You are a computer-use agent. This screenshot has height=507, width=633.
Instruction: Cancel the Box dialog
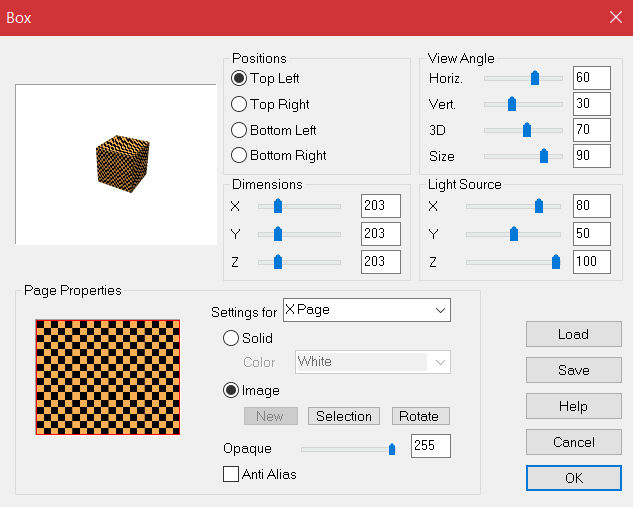(x=573, y=442)
